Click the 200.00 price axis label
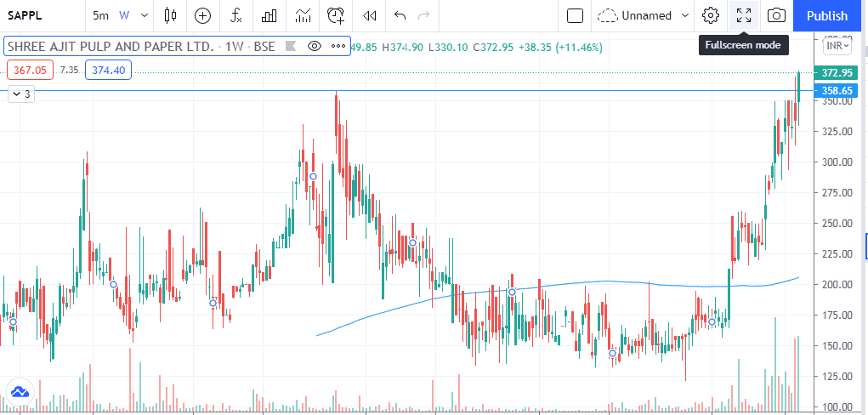The height and width of the screenshot is (415, 868). pyautogui.click(x=837, y=285)
